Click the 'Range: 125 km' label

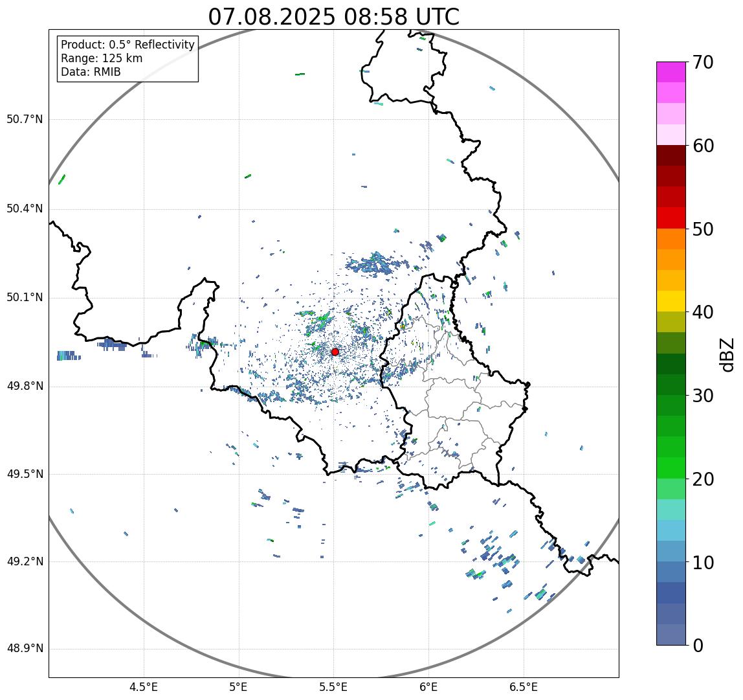102,58
